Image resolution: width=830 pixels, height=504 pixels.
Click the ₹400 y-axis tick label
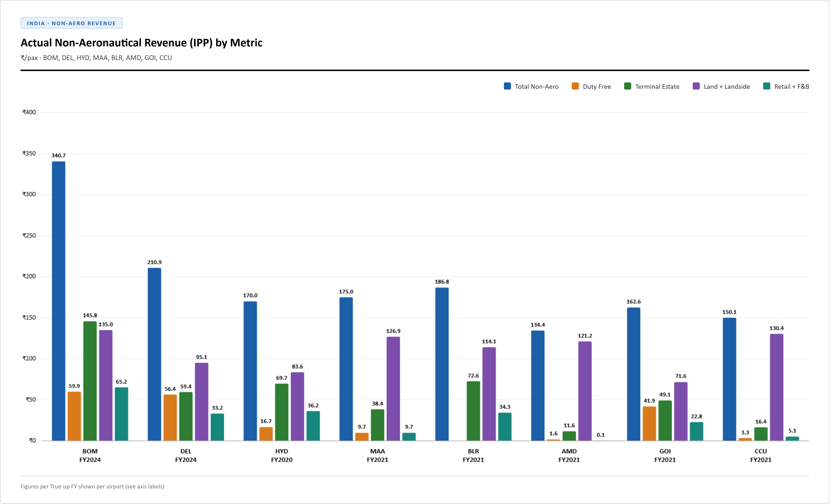pos(29,112)
